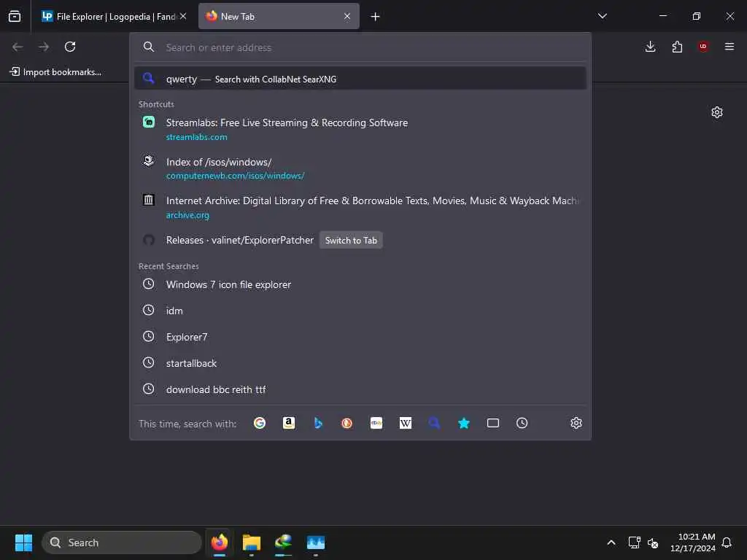
Task: Open the Extensions puzzle icon
Action: pos(677,47)
